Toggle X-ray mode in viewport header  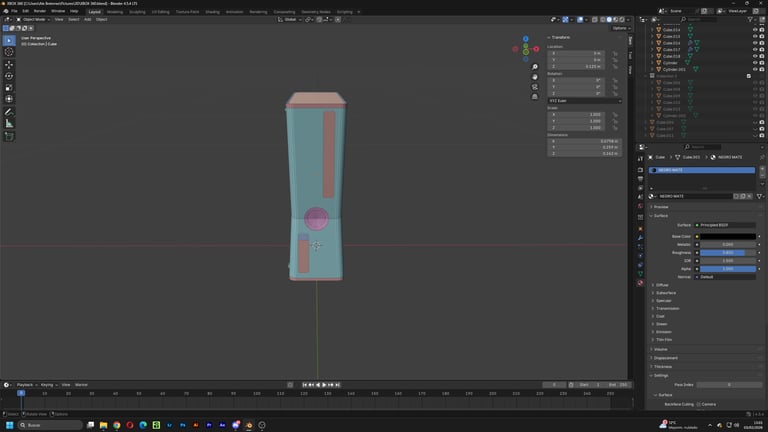(594, 20)
